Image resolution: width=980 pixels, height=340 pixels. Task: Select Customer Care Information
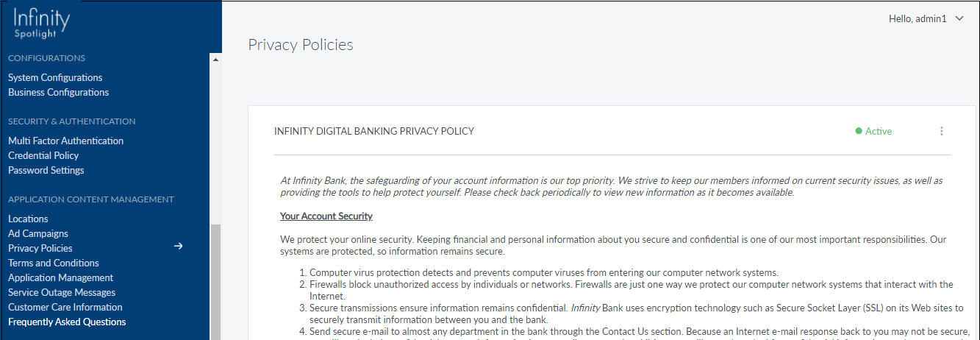pos(65,307)
